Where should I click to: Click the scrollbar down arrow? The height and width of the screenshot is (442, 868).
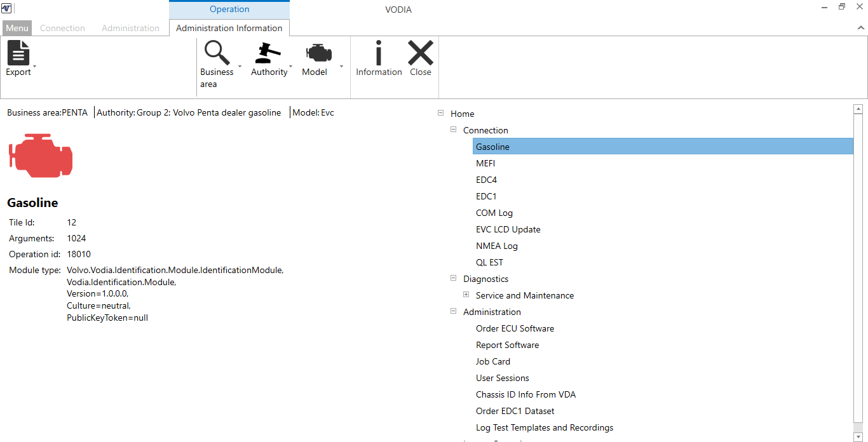(x=858, y=437)
